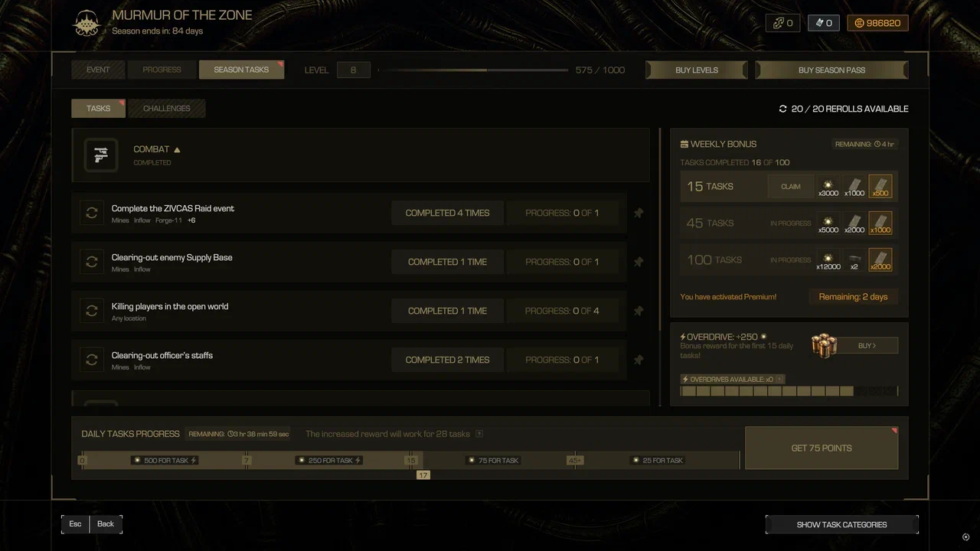Pin the enemy Supply Base task

pos(639,262)
